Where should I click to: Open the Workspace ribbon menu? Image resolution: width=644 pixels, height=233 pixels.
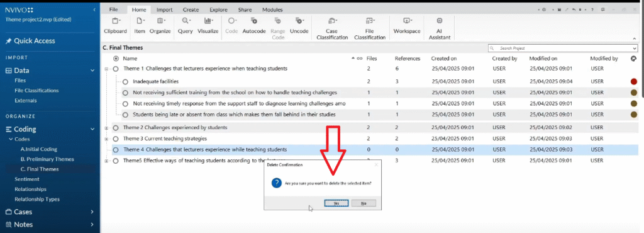pyautogui.click(x=407, y=25)
